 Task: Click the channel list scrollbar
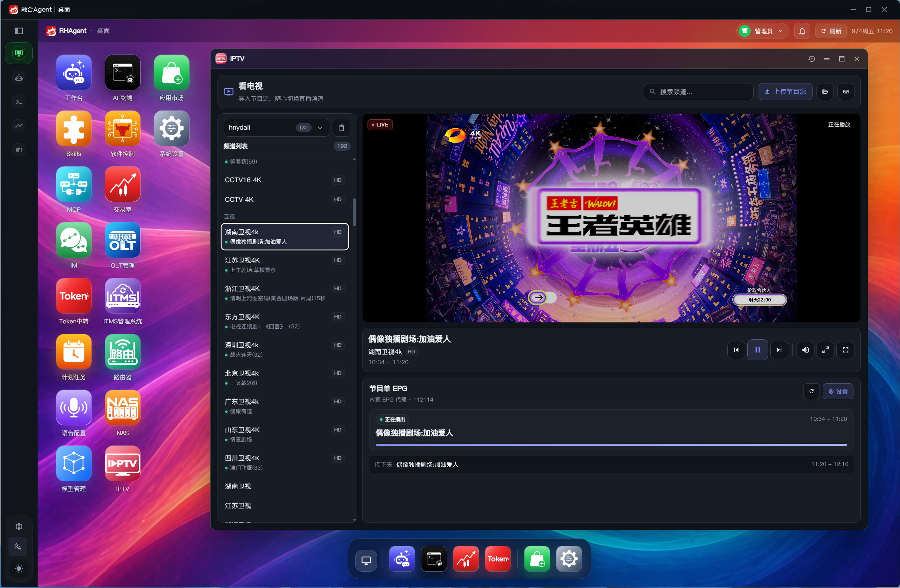[354, 212]
